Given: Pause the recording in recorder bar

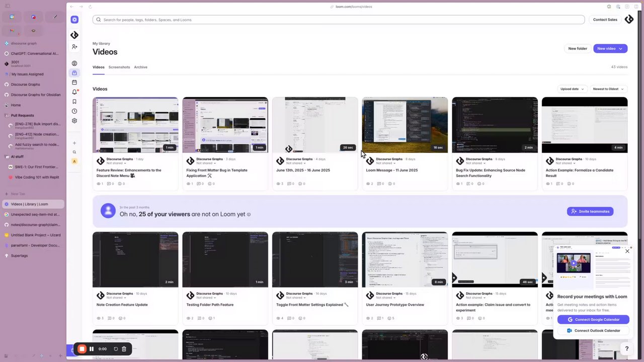Looking at the screenshot, I should point(92,349).
